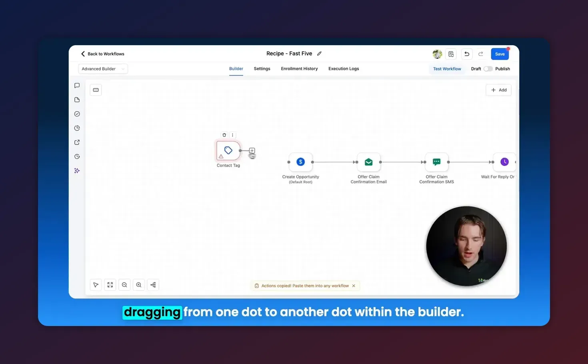Dismiss the Actions copied notification
The width and height of the screenshot is (588, 364).
point(354,286)
